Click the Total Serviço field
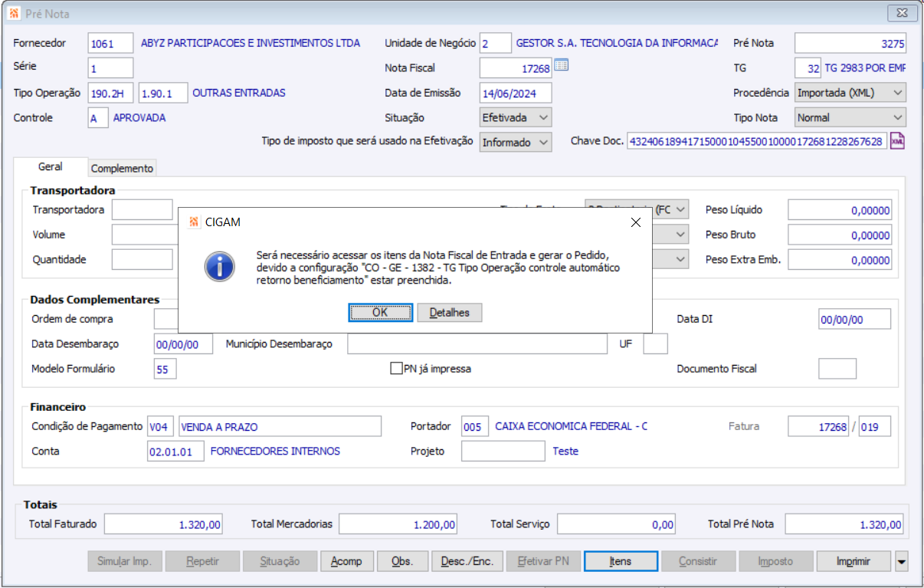The image size is (924, 588). (616, 524)
